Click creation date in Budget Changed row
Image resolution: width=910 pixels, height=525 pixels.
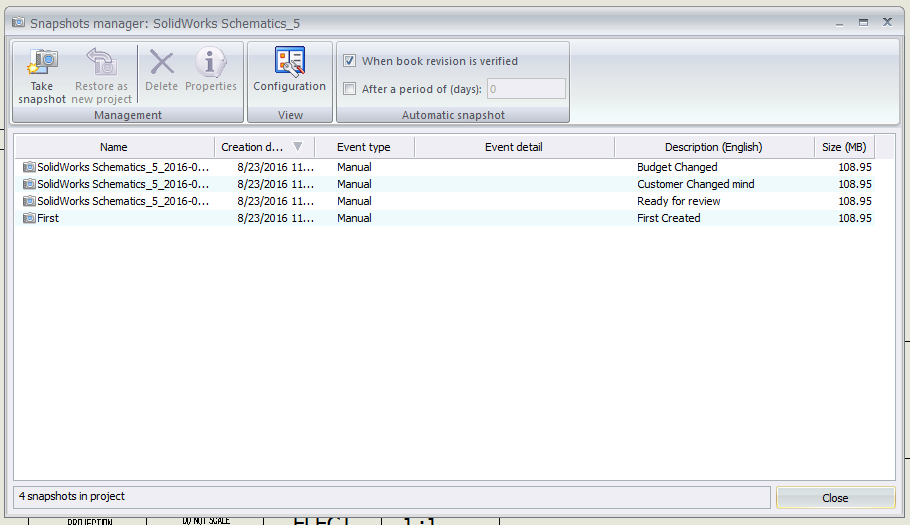pyautogui.click(x=276, y=167)
